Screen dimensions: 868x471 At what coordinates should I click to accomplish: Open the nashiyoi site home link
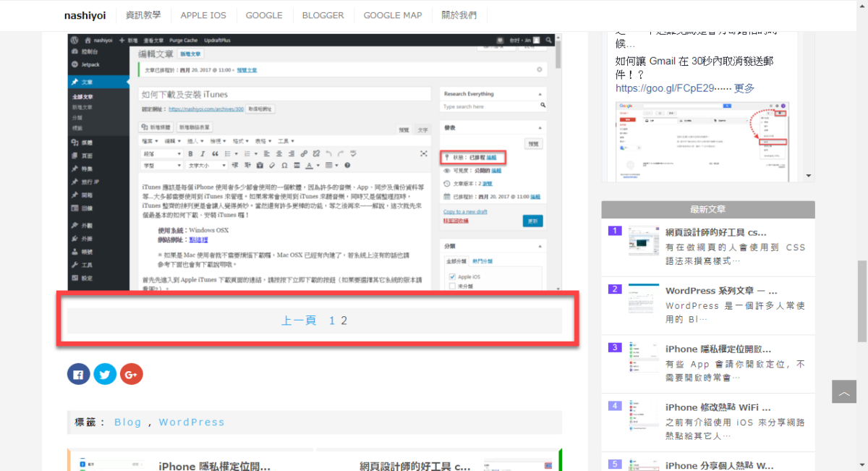pyautogui.click(x=85, y=15)
